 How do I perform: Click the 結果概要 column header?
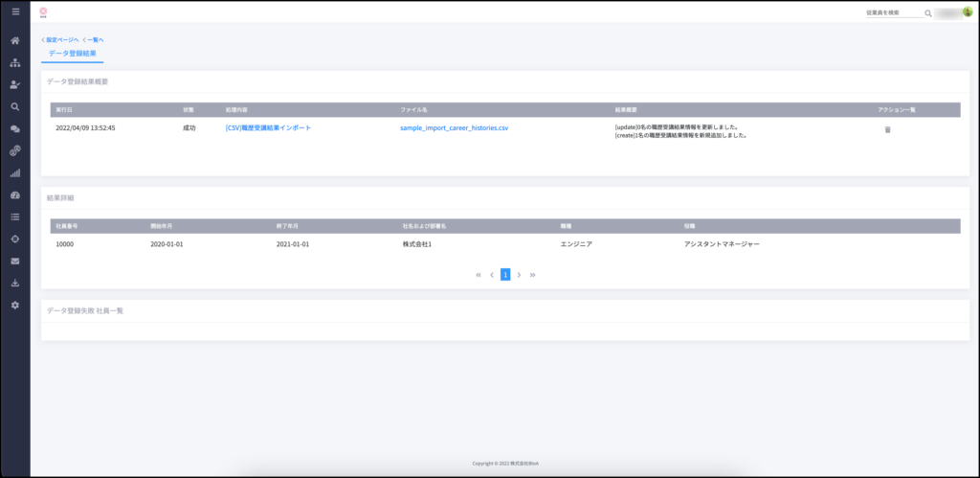[x=626, y=109]
